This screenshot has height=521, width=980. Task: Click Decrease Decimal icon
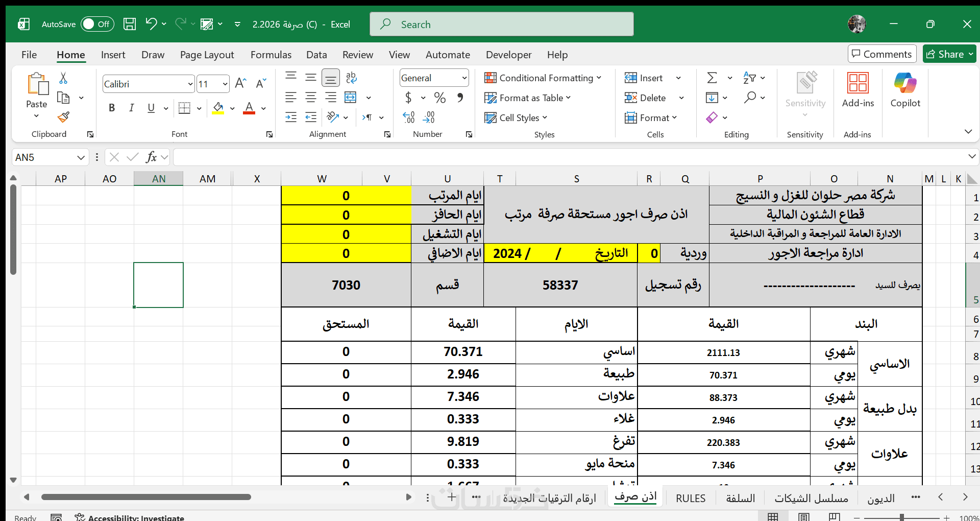(x=429, y=117)
